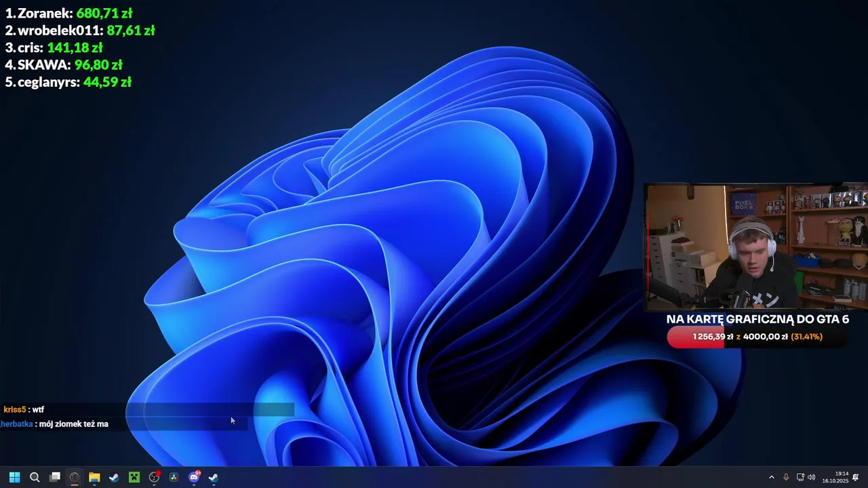Open DaVinci Resolve taskbar icon

pyautogui.click(x=174, y=477)
